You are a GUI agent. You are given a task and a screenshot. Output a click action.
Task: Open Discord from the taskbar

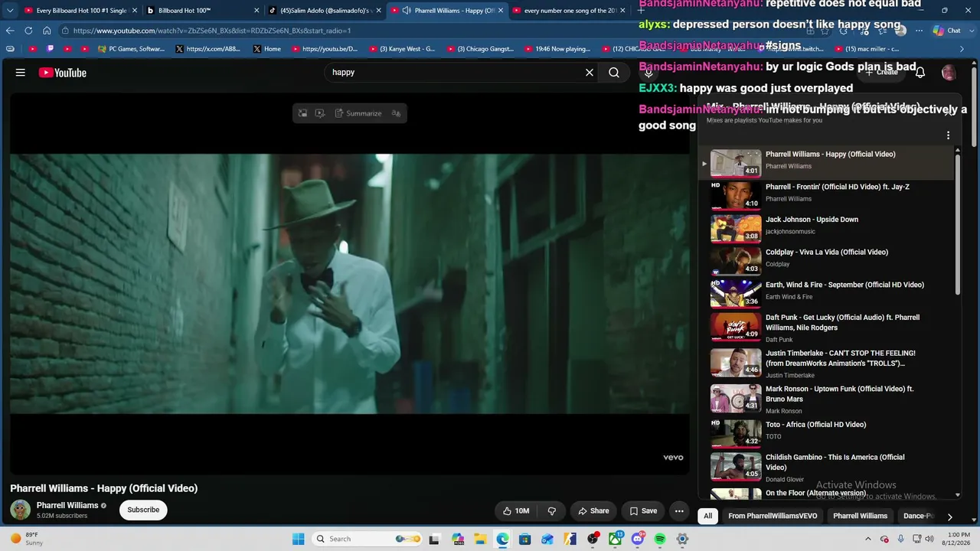click(638, 539)
